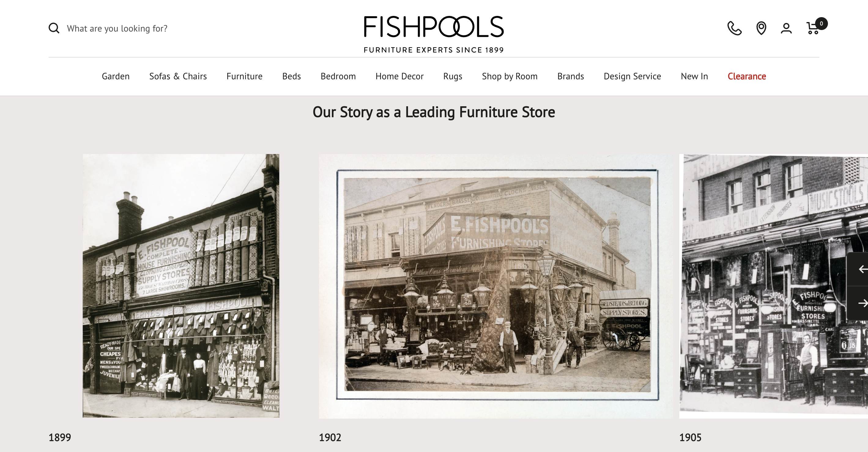
Task: Open the Beds category
Action: pyautogui.click(x=291, y=76)
